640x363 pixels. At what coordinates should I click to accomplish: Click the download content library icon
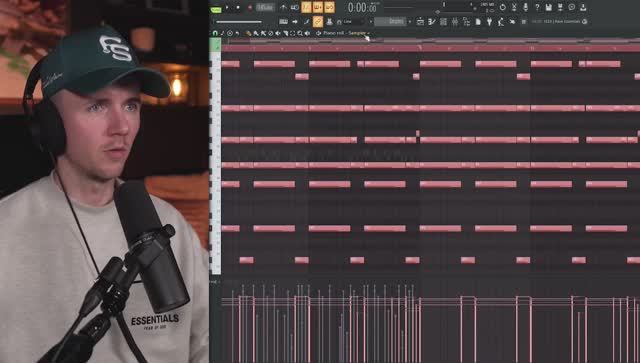coord(583,7)
